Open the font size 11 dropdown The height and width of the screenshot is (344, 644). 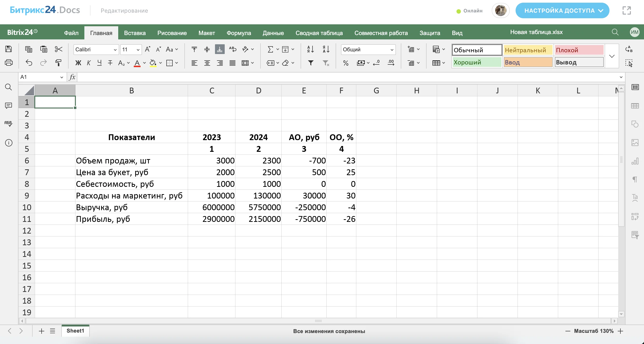click(138, 49)
